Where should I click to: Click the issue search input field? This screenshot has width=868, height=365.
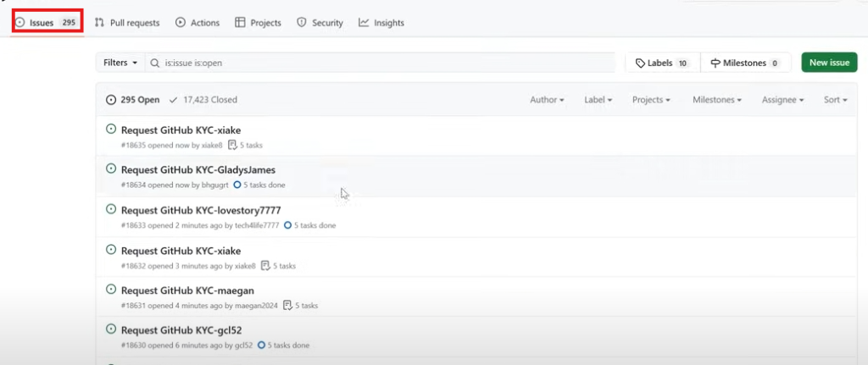point(381,63)
